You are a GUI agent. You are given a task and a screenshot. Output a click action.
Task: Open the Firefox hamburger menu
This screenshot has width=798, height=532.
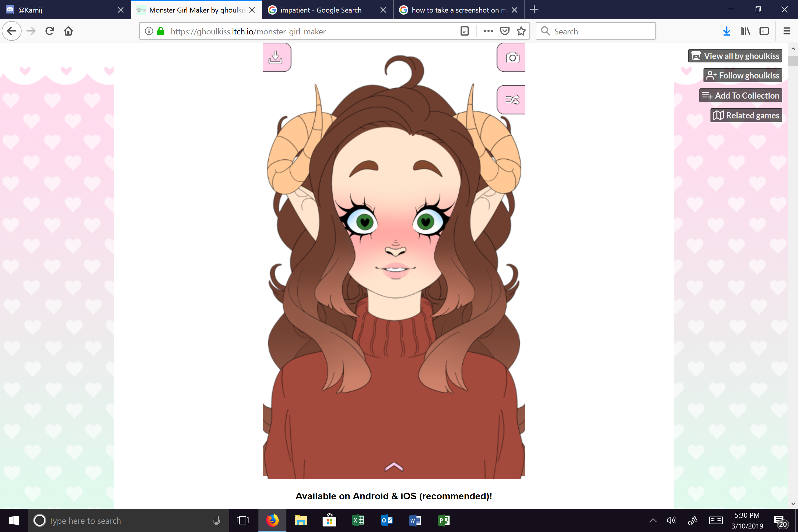tap(786, 31)
